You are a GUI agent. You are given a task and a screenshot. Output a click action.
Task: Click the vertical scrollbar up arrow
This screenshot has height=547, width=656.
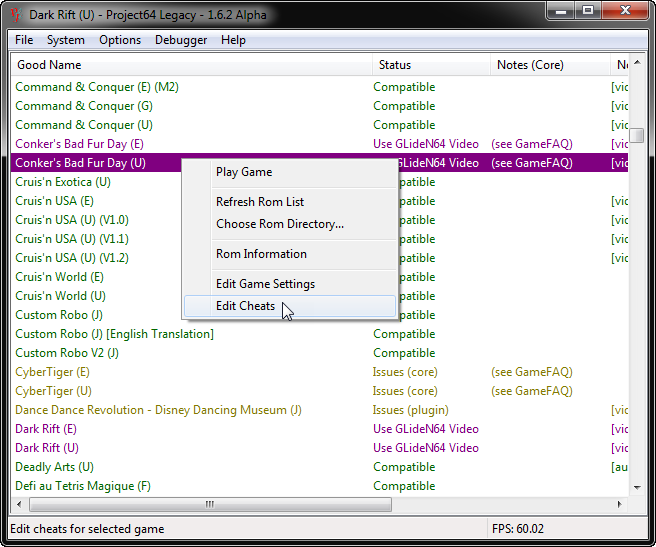tap(637, 62)
